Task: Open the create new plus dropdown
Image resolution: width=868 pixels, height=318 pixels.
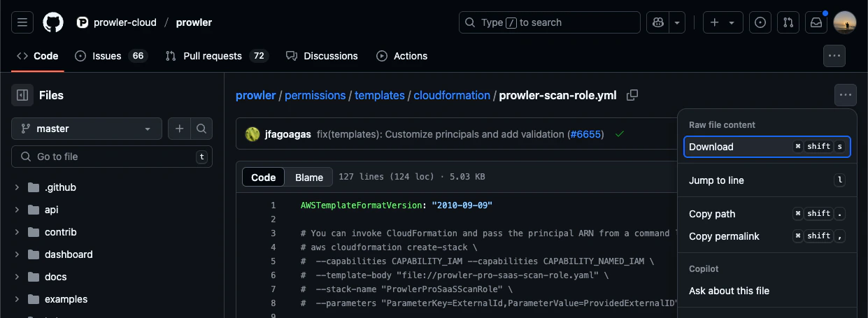Action: (723, 22)
